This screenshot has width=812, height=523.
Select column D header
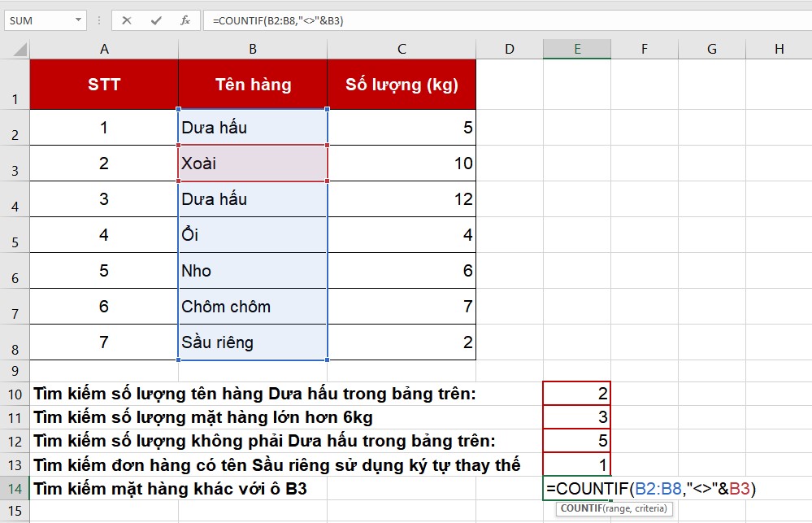tap(510, 50)
